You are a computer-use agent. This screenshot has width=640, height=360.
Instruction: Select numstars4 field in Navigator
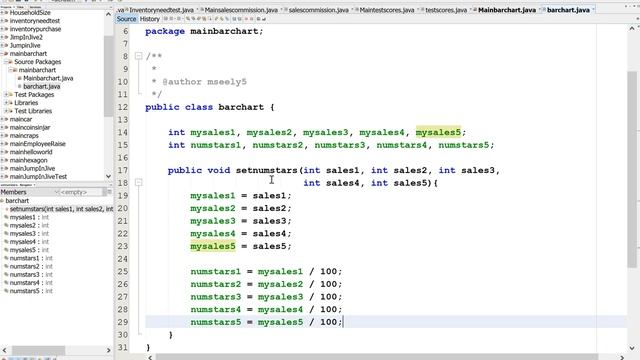pos(31,282)
